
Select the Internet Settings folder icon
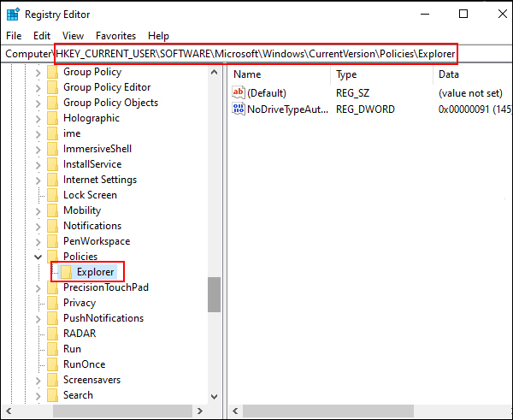[x=52, y=180]
